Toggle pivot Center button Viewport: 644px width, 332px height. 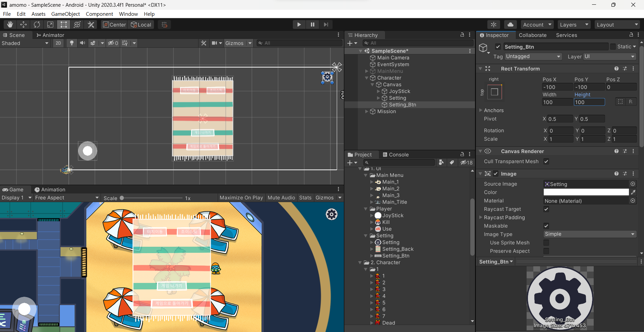pos(114,25)
